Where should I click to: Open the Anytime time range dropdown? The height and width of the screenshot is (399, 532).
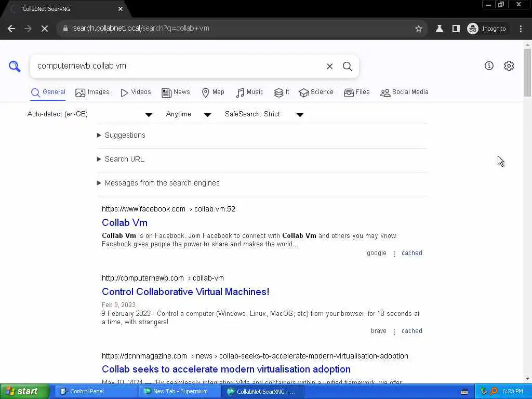coord(188,114)
